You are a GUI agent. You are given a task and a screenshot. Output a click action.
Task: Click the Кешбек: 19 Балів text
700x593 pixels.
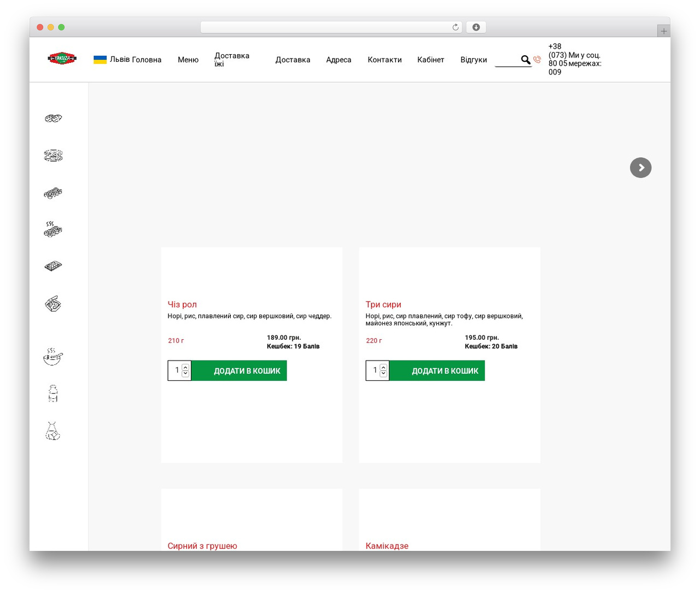[x=293, y=346]
